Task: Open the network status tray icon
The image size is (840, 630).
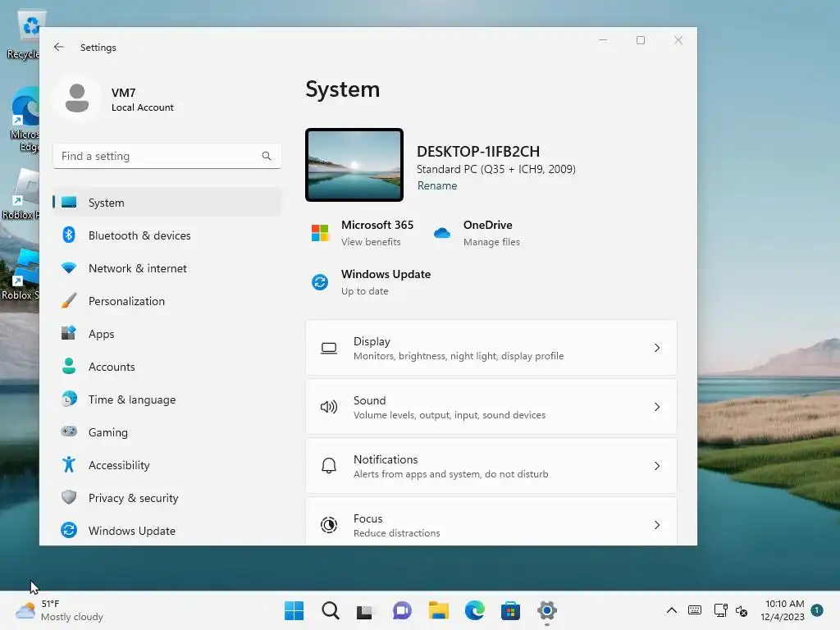Action: (x=720, y=610)
